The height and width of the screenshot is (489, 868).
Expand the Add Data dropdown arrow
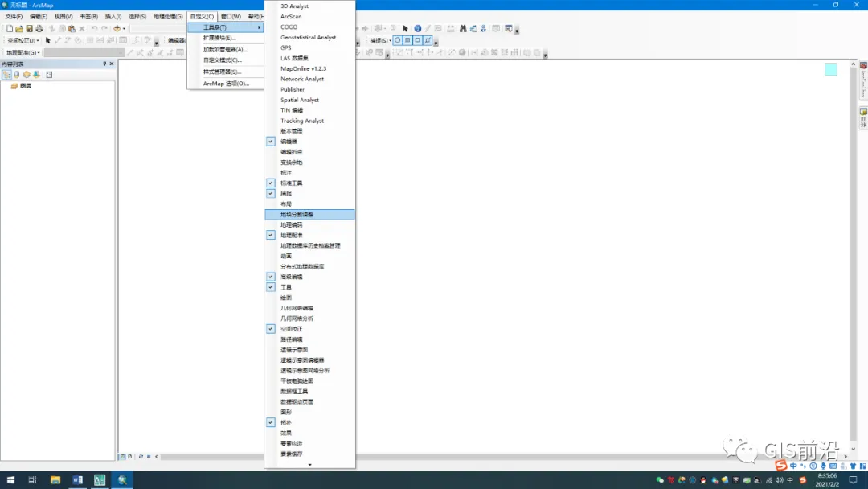(x=124, y=28)
